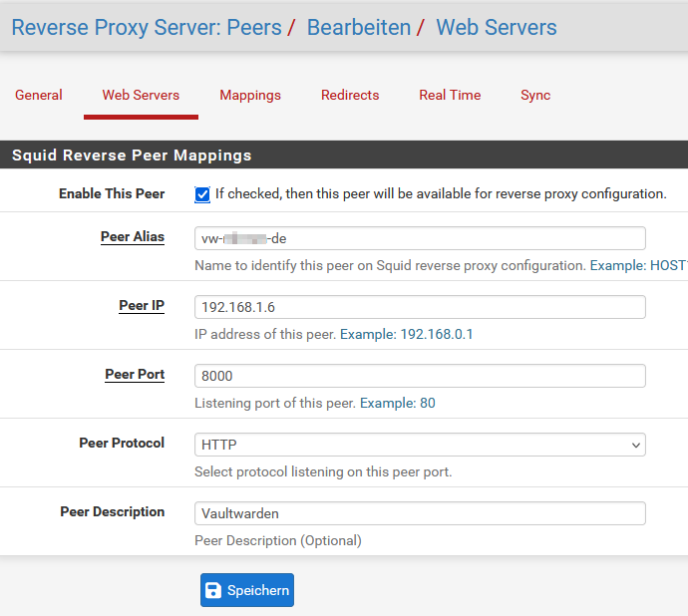Click the Web Servers tab

141,96
